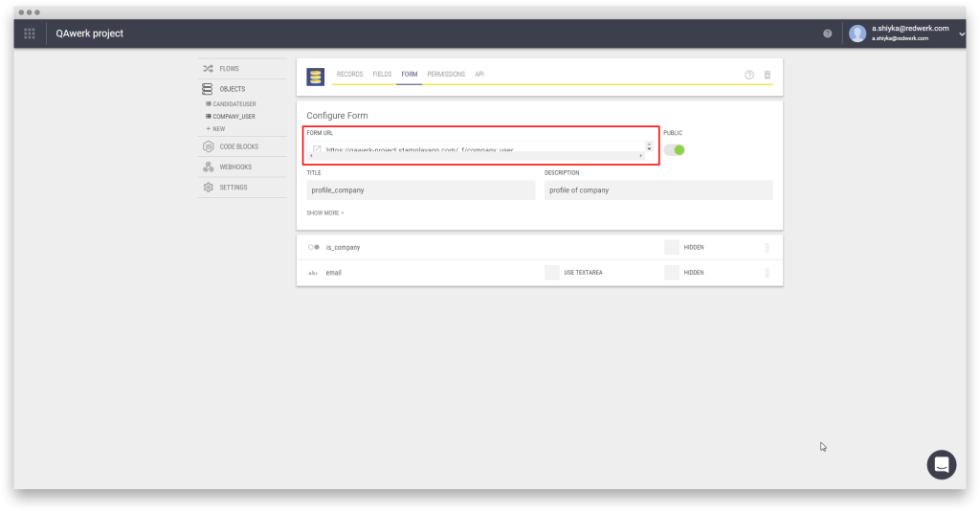Screen dimensions: 980x511
Task: Select the Objects database icon in the sidebar
Action: pos(208,89)
